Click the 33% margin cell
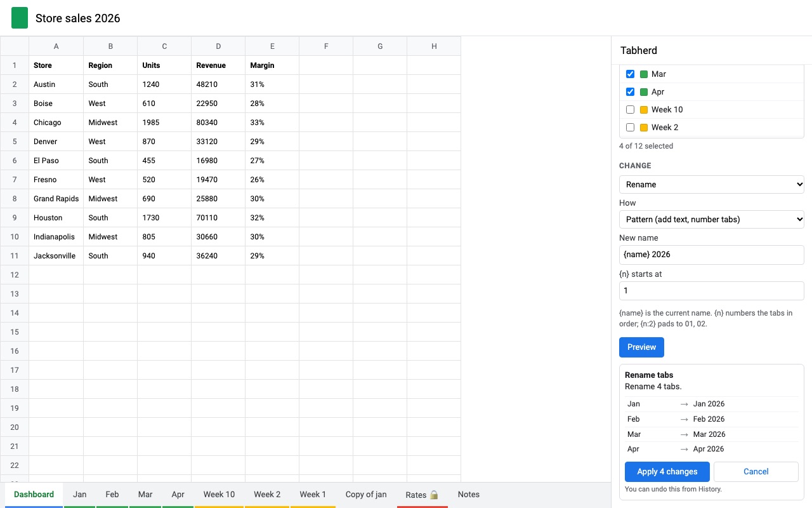Image resolution: width=812 pixels, height=508 pixels. [x=272, y=123]
